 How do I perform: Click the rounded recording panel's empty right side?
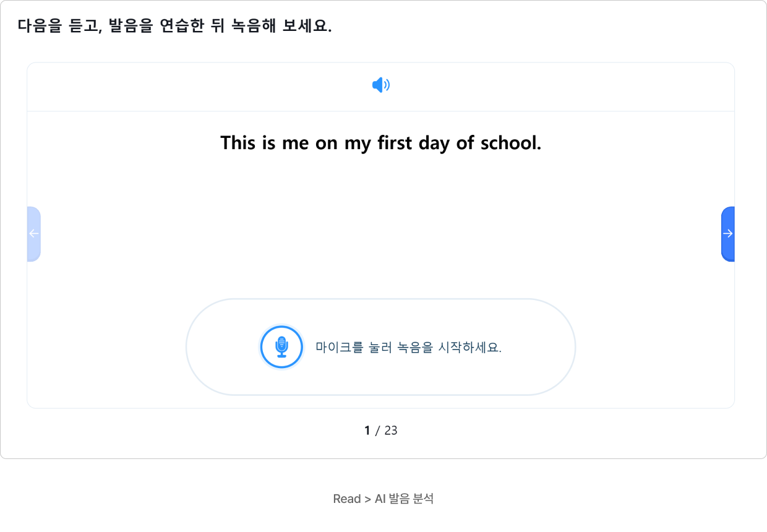pyautogui.click(x=538, y=347)
